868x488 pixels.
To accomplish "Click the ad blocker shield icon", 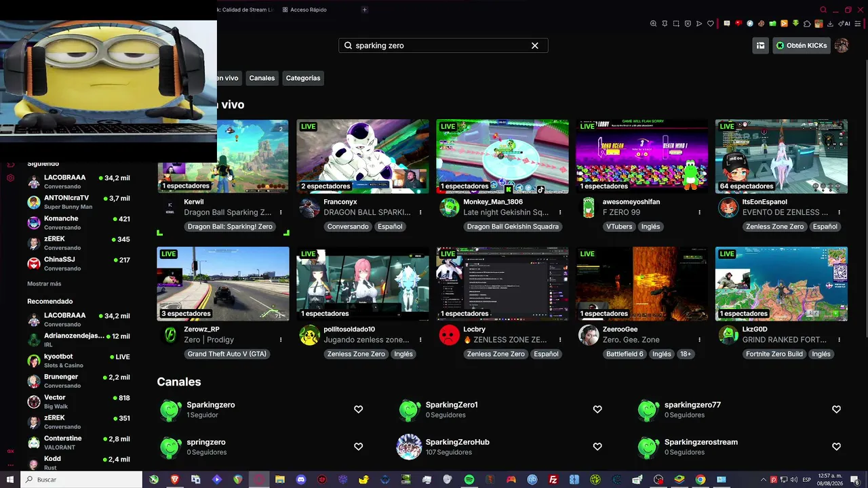I will tap(688, 24).
